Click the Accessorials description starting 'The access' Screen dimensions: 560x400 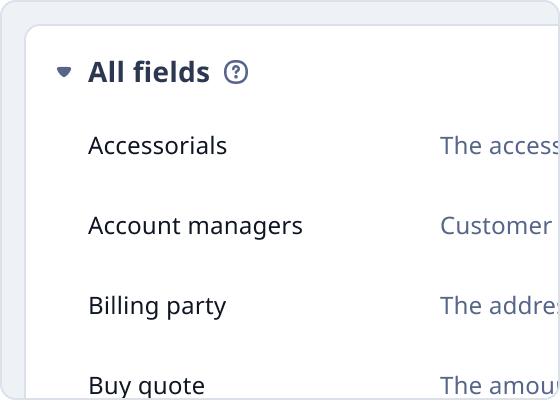[499, 145]
